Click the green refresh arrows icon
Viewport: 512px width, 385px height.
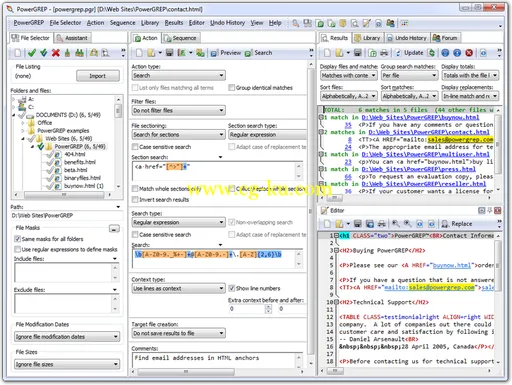[x=432, y=53]
